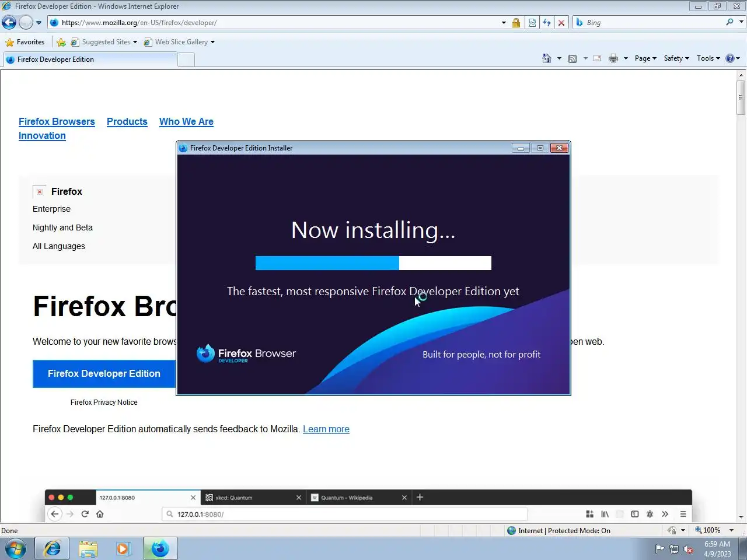The image size is (747, 560).
Task: Follow the Firefox Browsers link
Action: (57, 121)
